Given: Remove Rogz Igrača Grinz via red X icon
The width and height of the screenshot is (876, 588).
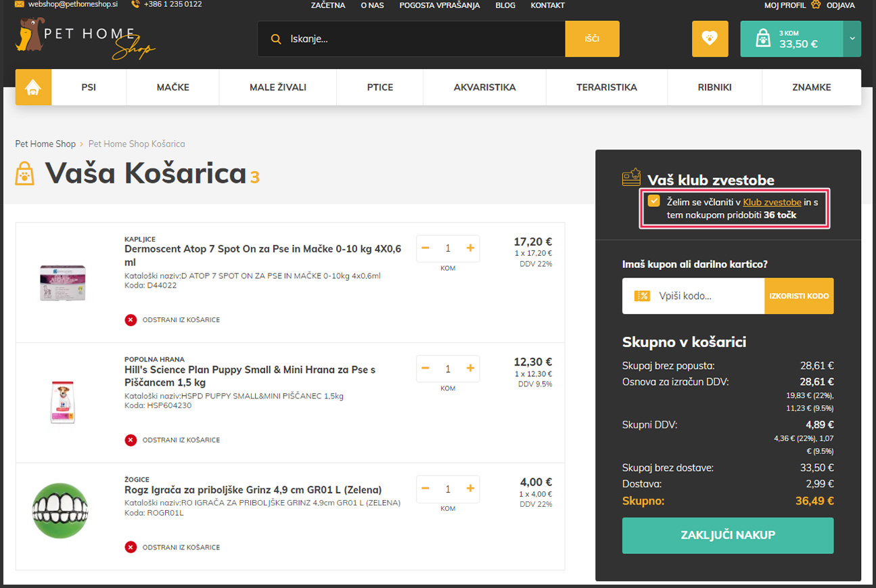Looking at the screenshot, I should tap(131, 547).
